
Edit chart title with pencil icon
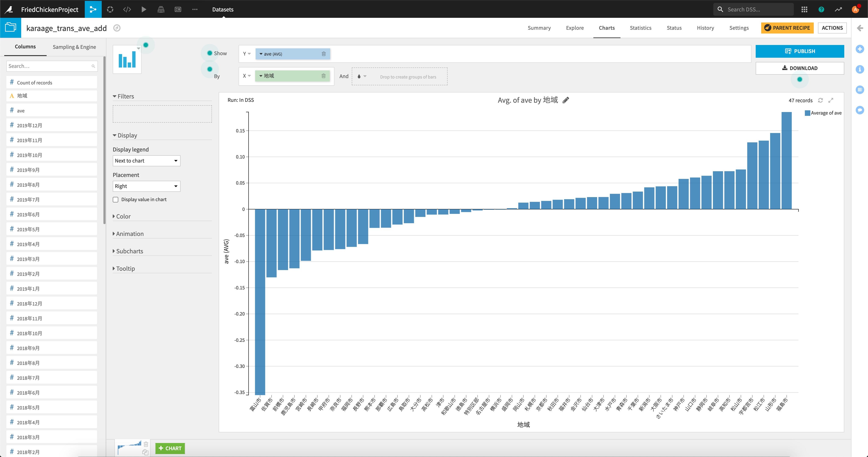566,100
